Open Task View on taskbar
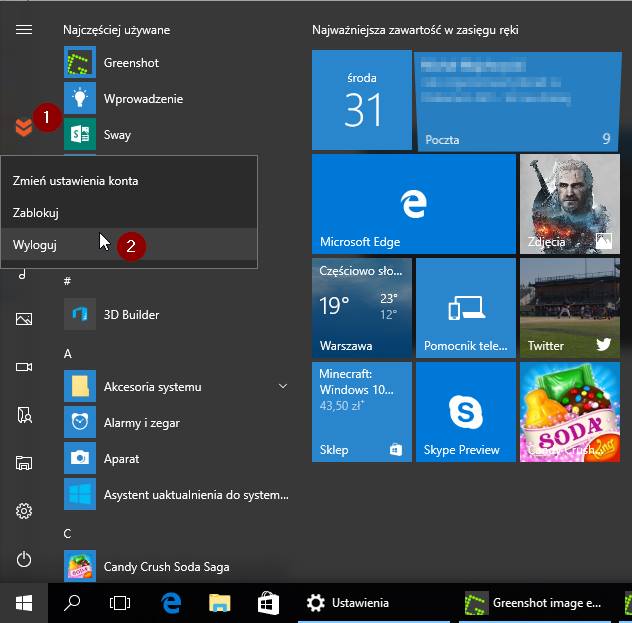The width and height of the screenshot is (632, 623). 120,603
